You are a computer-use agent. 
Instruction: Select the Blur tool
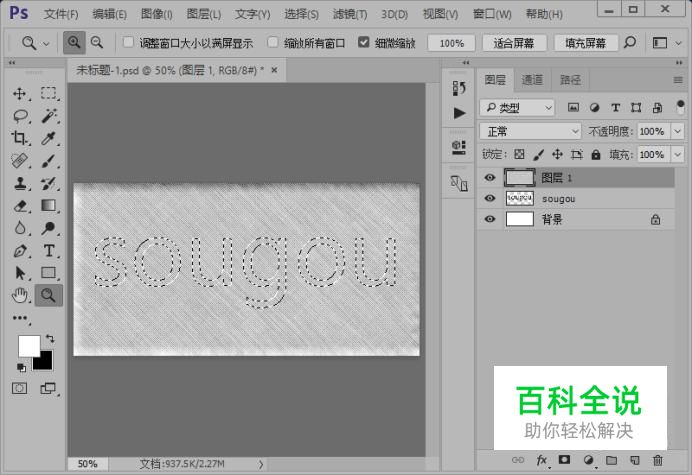pyautogui.click(x=19, y=228)
